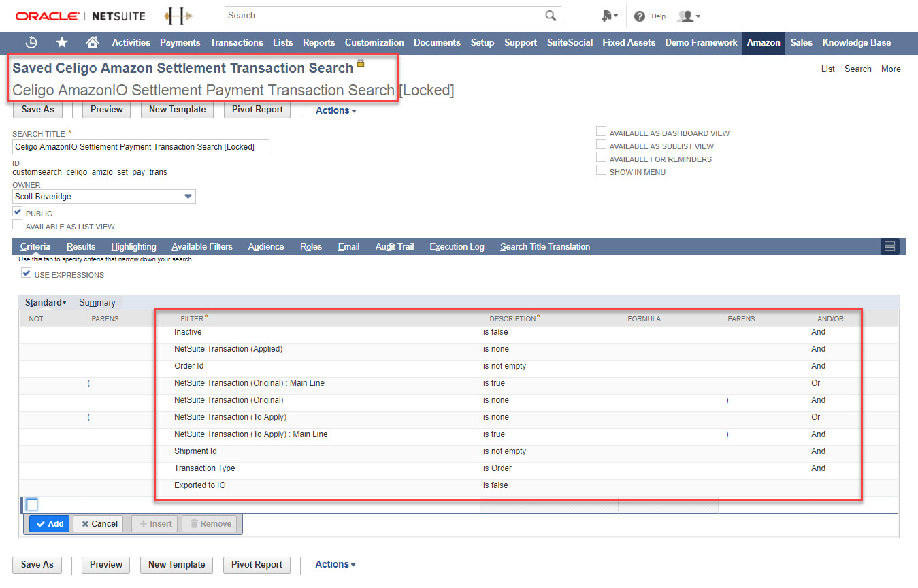Image resolution: width=918 pixels, height=588 pixels.
Task: Open the Activities menu
Action: pyautogui.click(x=131, y=42)
